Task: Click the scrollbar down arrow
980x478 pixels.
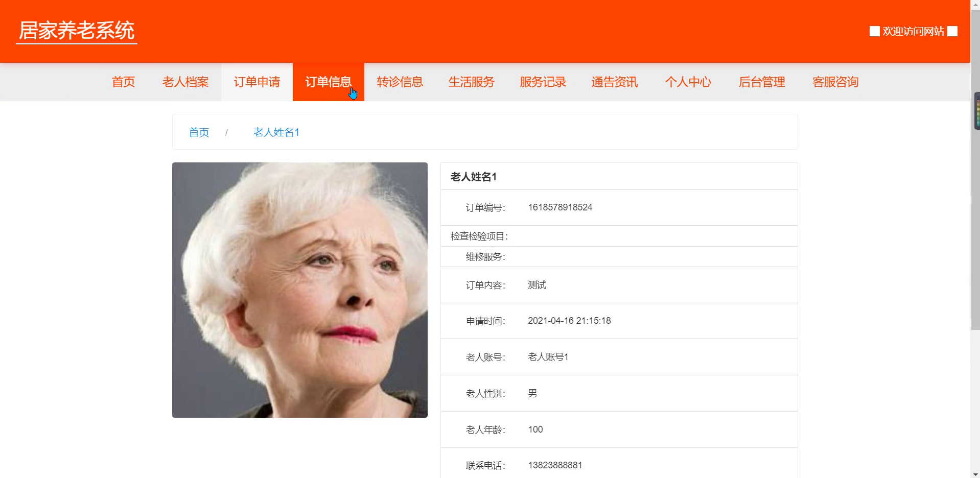Action: tap(975, 473)
